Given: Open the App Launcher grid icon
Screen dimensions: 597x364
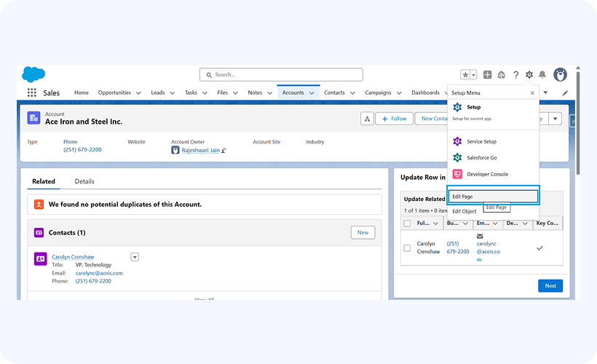Looking at the screenshot, I should (32, 93).
